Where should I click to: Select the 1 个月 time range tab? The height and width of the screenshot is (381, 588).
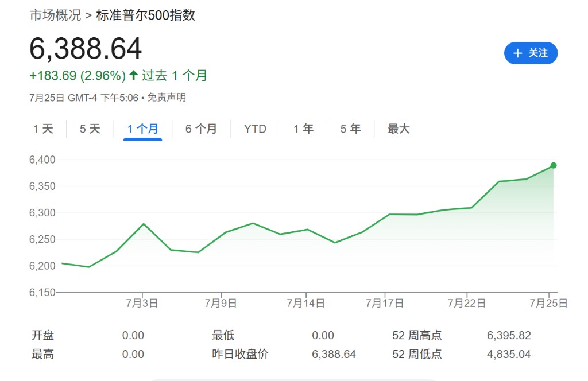tap(142, 129)
